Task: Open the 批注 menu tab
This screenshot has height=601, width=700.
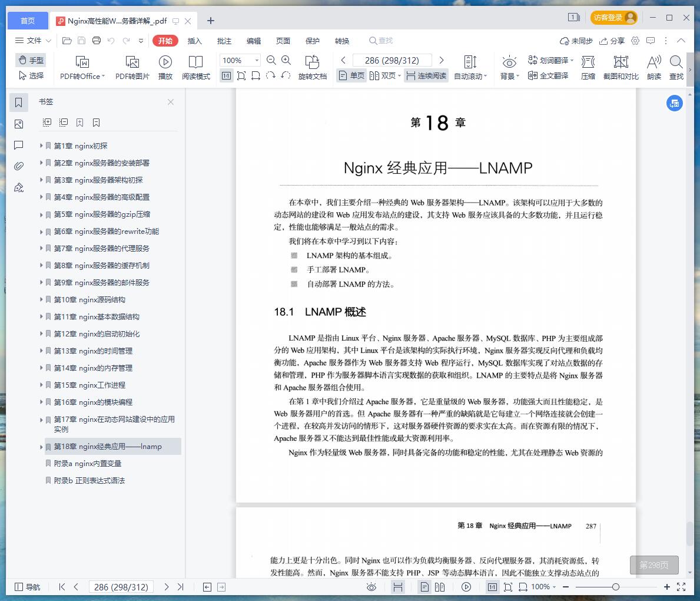Action: click(x=224, y=41)
